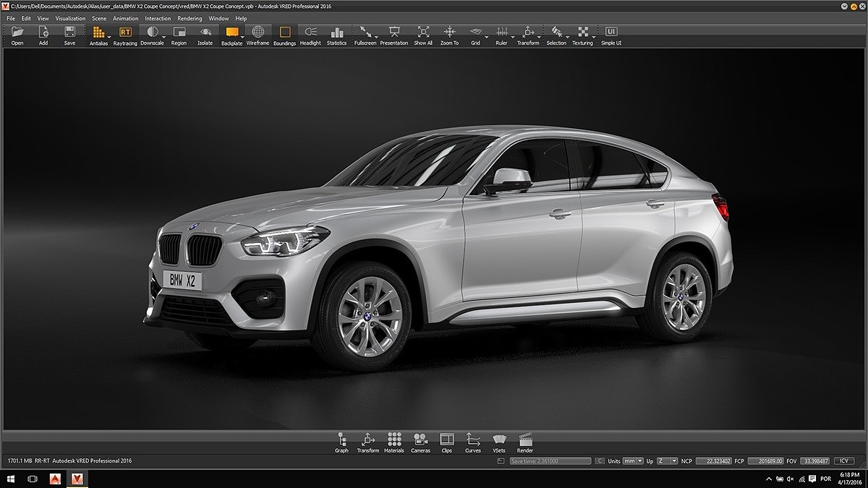Open the Up axis Z dropdown
Screen dimensions: 868x488
pyautogui.click(x=668, y=461)
